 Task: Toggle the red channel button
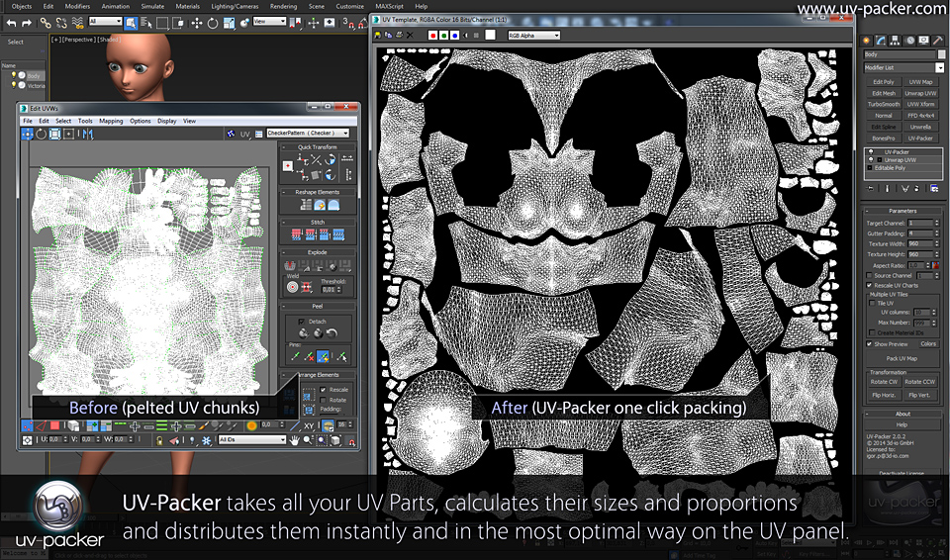pos(434,35)
